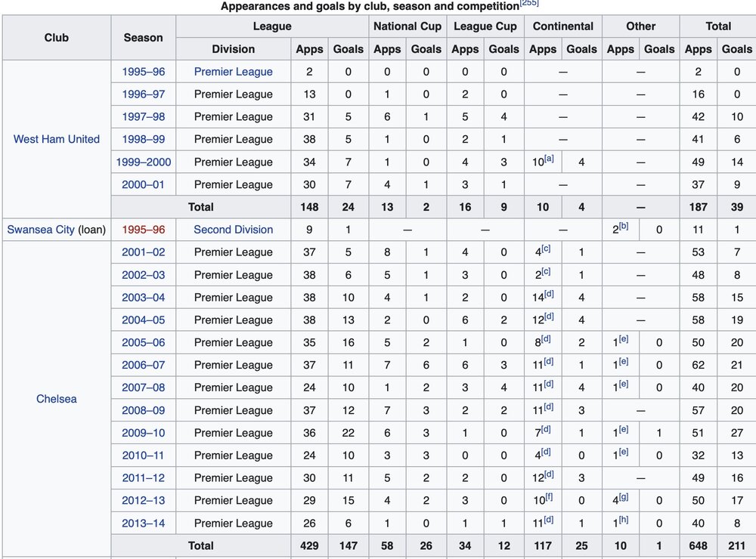Click footnote [c] in the 2001–02 row

(545, 249)
